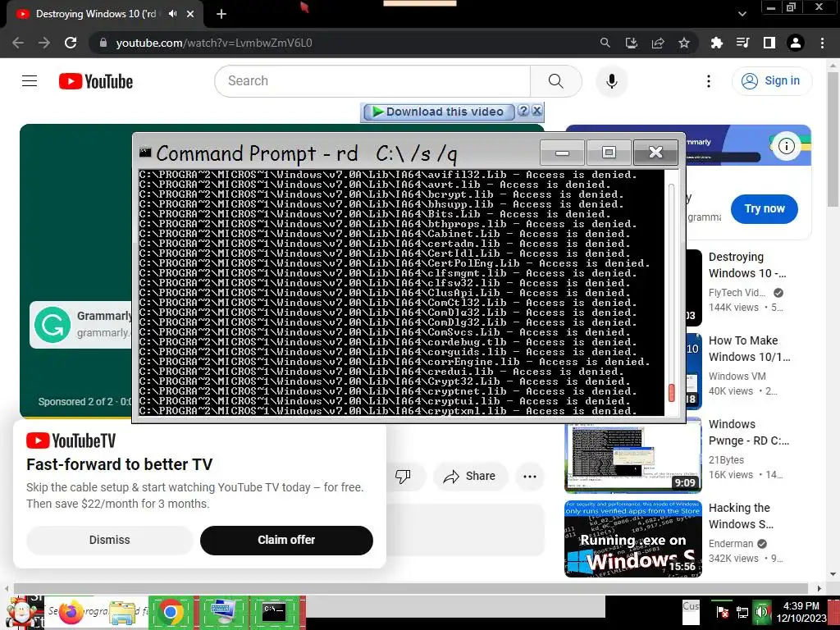Click the browser forward arrow
The width and height of the screenshot is (840, 630).
tap(44, 43)
